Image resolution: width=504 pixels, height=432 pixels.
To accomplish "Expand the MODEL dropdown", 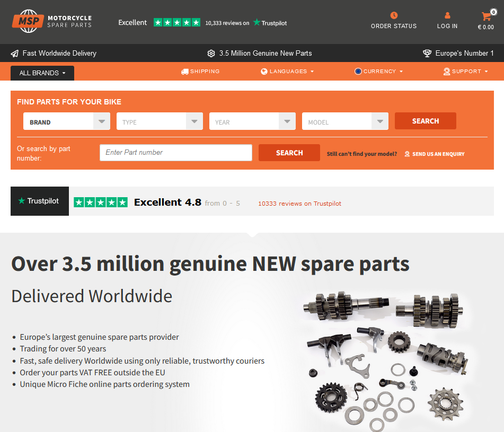I will coord(345,121).
